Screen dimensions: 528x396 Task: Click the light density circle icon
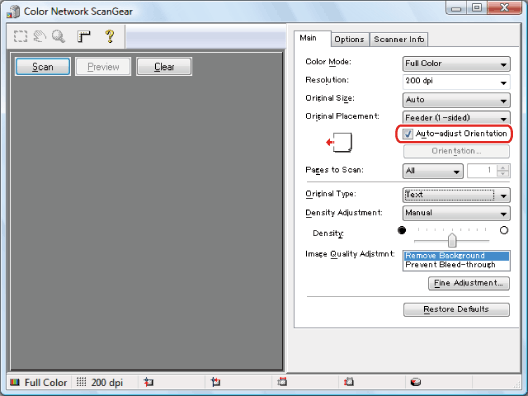504,230
